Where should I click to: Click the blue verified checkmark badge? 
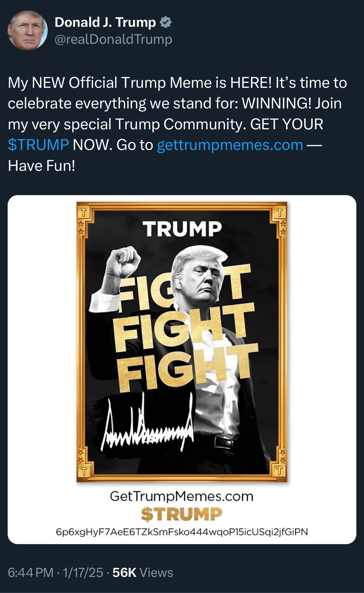coord(166,23)
